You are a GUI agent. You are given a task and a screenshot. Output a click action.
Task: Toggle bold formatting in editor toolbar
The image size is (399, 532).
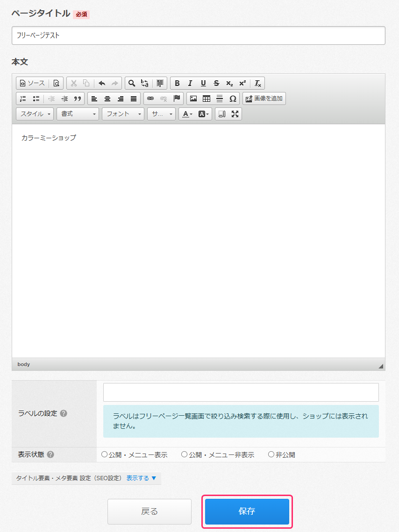click(177, 83)
